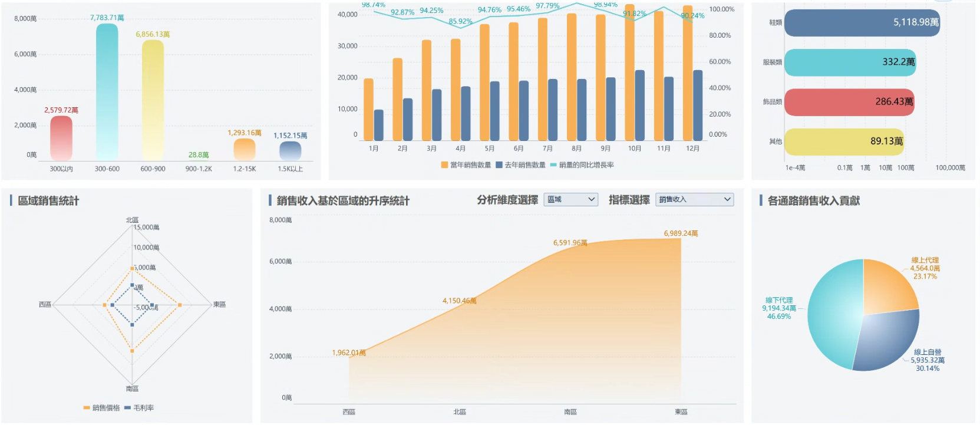Click the blue 1.5K以上 bar
The height and width of the screenshot is (425, 980).
[x=290, y=151]
